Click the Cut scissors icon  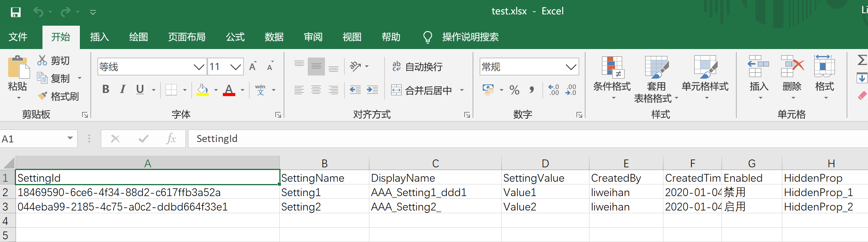click(42, 60)
